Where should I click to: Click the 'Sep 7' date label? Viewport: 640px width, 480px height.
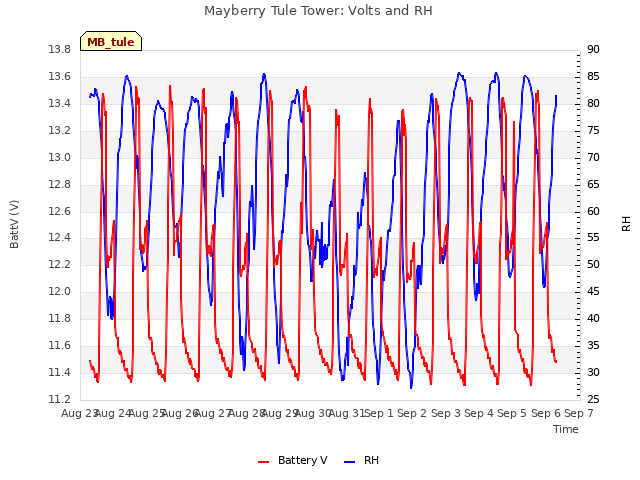579,414
